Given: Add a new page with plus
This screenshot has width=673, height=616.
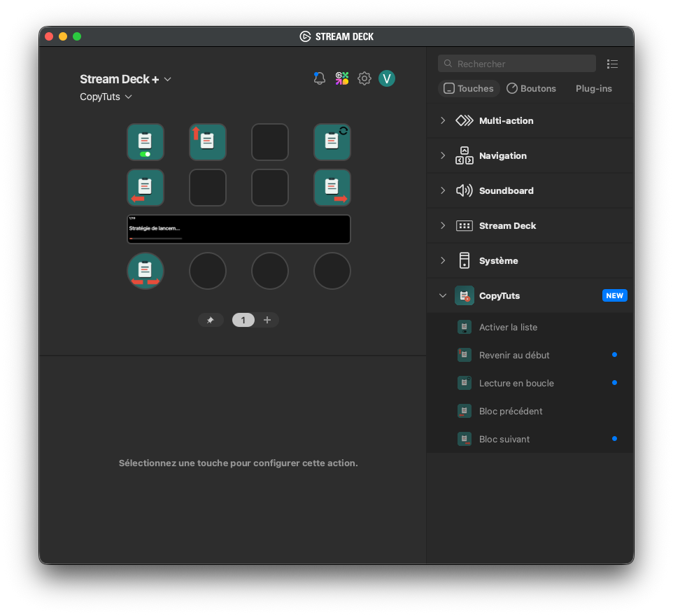Looking at the screenshot, I should pyautogui.click(x=267, y=320).
